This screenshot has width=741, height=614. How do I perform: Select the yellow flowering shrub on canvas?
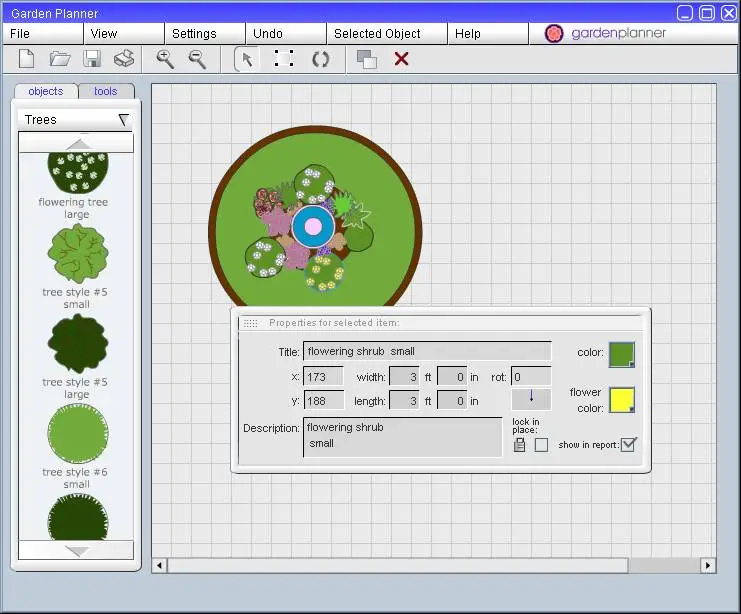[x=324, y=272]
